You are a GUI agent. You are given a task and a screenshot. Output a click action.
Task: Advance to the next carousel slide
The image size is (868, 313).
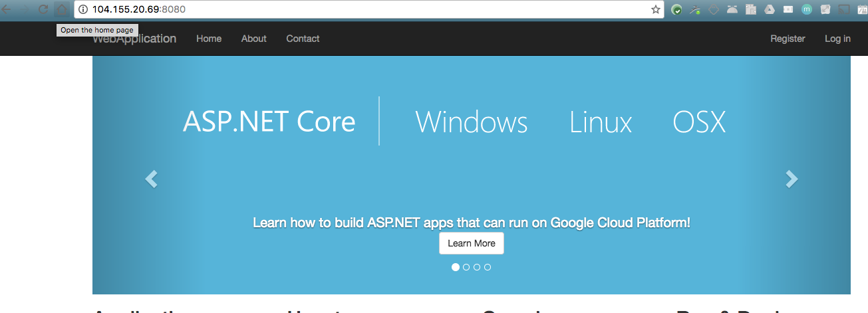click(x=791, y=179)
